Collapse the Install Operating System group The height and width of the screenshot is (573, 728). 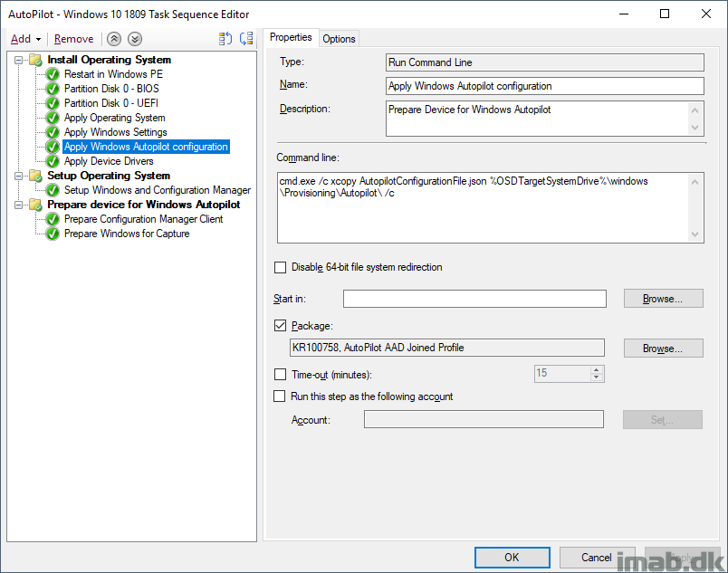click(x=19, y=60)
